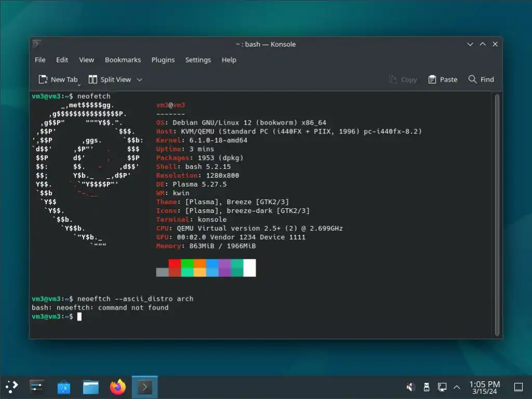
Task: Maximize the Konsole window
Action: 483,44
